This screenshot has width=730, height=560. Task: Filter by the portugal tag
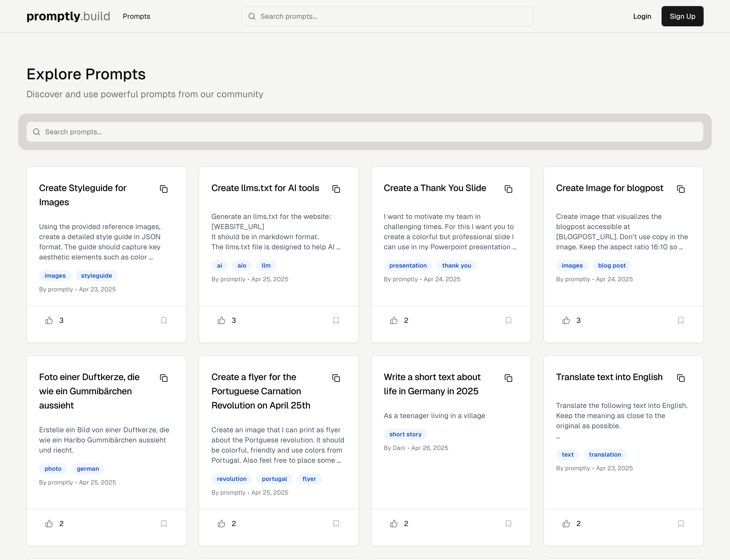point(275,479)
